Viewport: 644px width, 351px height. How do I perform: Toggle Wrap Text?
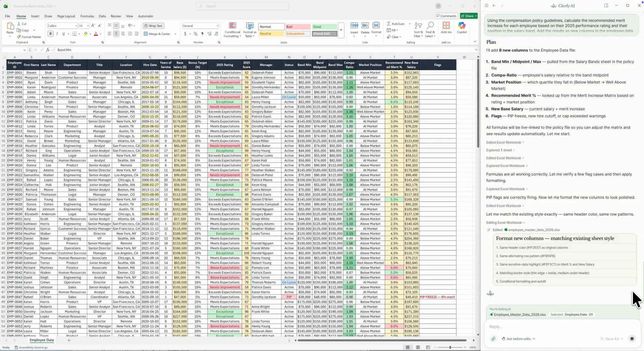point(153,26)
